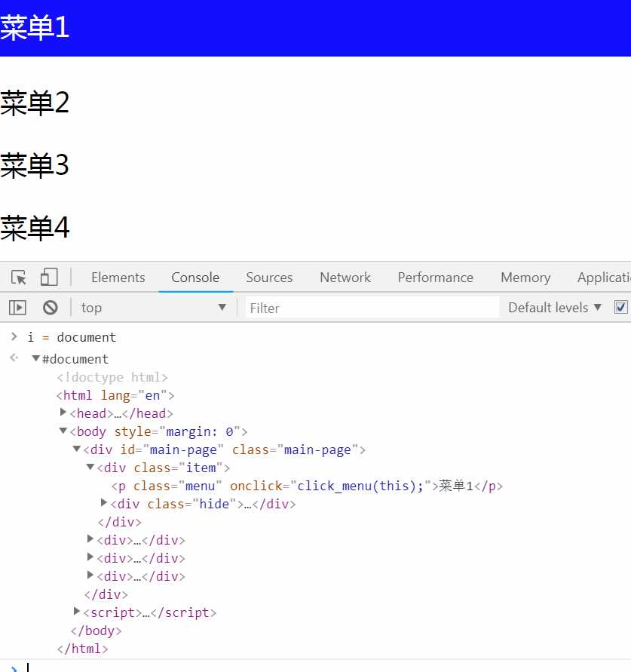
Task: Open the Memory tab
Action: 525,278
